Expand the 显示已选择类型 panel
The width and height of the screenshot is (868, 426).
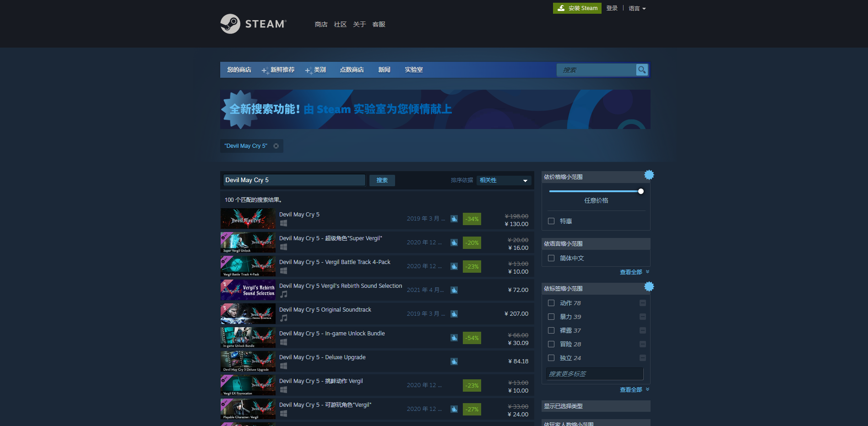[x=596, y=406]
